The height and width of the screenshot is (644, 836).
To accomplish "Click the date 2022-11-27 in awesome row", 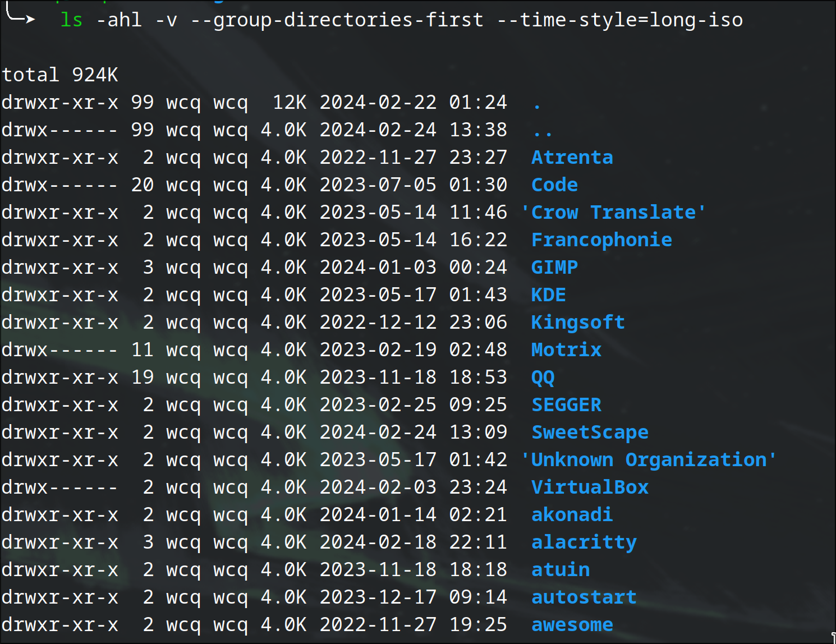I will coord(378,624).
